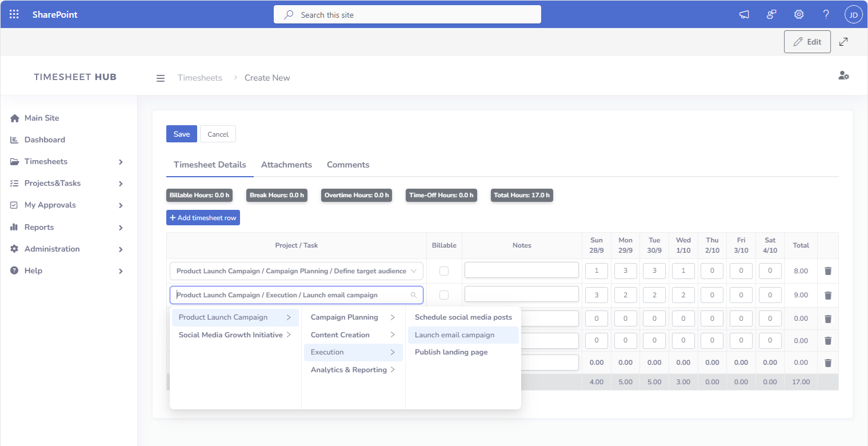The height and width of the screenshot is (446, 868).
Task: Click the megaphone announcements icon
Action: [x=744, y=15]
